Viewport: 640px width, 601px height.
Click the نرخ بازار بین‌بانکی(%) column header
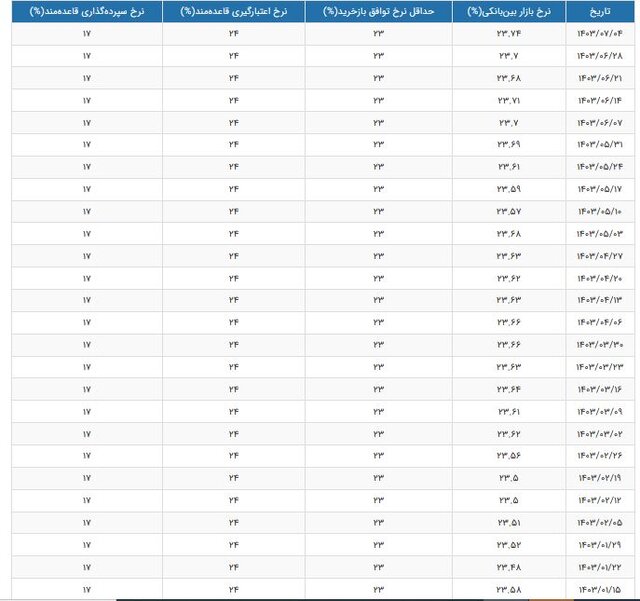click(509, 11)
